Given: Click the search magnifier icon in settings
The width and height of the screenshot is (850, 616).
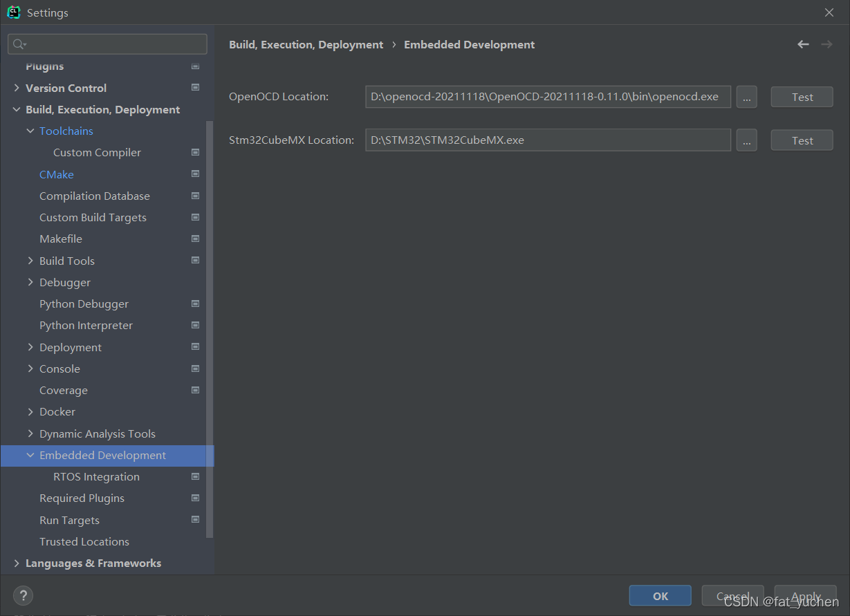Looking at the screenshot, I should 19,44.
